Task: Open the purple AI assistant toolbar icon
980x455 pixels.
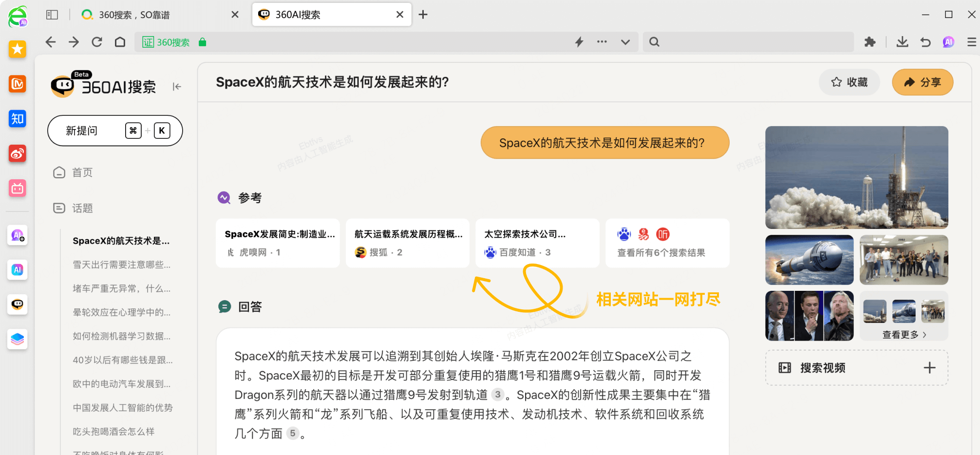Action: 948,42
